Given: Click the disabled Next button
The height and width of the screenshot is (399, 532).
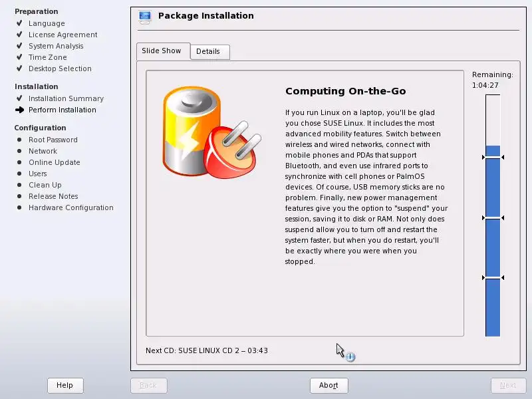Looking at the screenshot, I should pyautogui.click(x=508, y=385).
